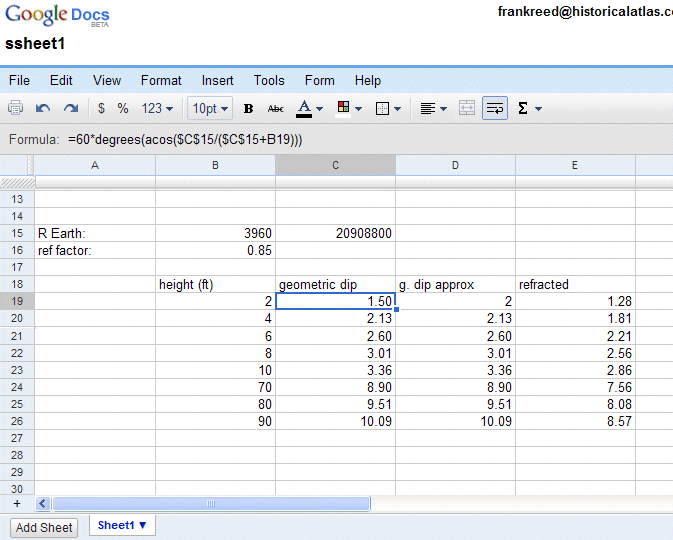Click the Print icon

click(x=16, y=108)
